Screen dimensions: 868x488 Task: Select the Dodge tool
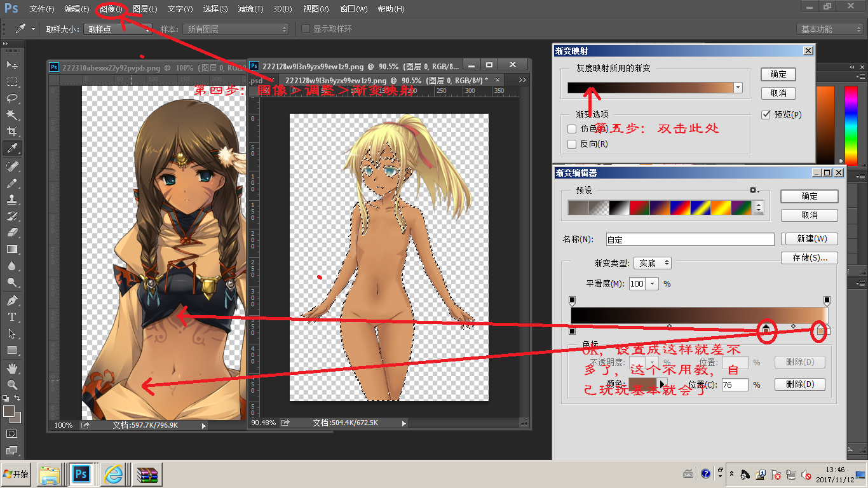tap(12, 282)
